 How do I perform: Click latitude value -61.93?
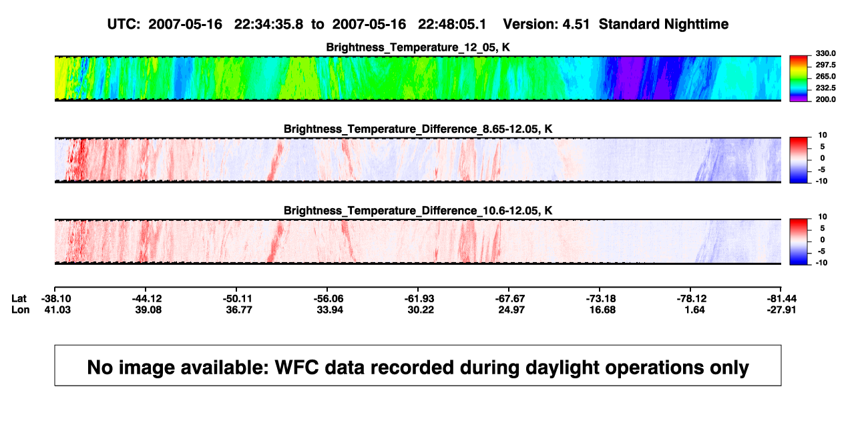[419, 298]
